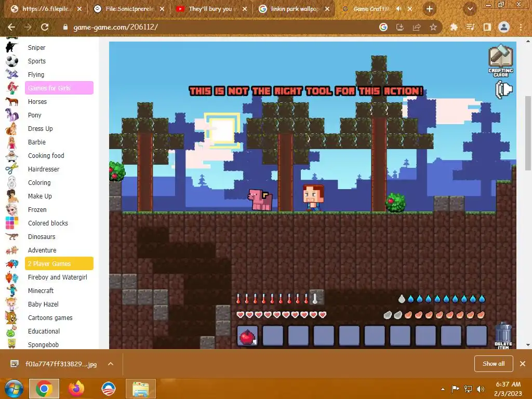Image resolution: width=532 pixels, height=399 pixels.
Task: Click the scissors Hairdresser icon
Action: click(x=11, y=169)
